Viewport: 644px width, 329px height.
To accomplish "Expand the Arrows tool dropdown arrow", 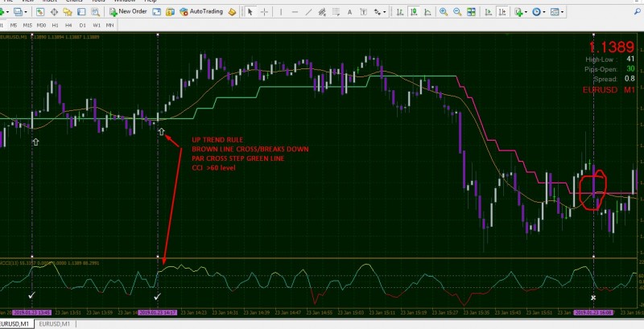I will tap(385, 12).
